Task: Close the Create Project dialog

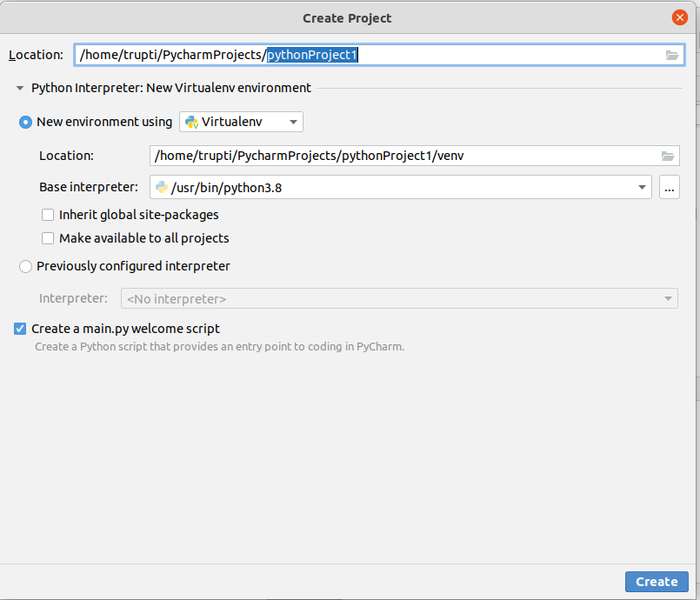Action: 680,17
